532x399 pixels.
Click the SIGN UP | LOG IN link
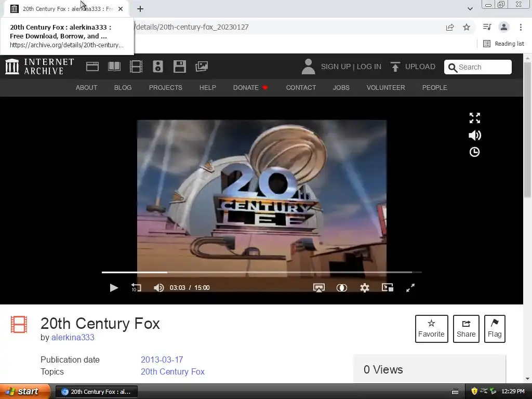(351, 66)
